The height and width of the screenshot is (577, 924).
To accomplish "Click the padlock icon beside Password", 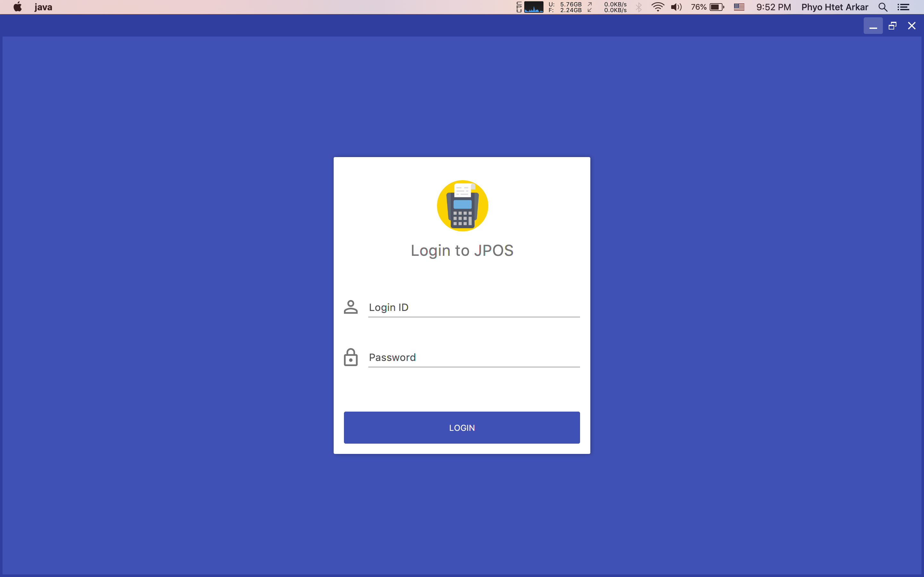I will [350, 357].
